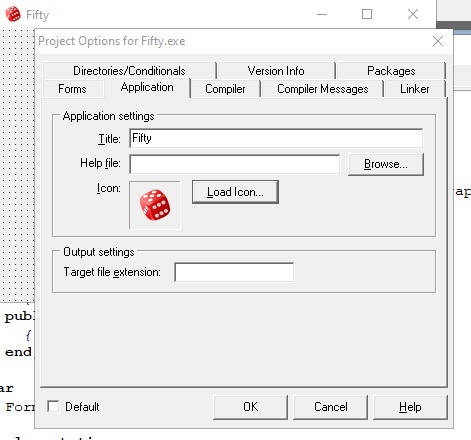
Task: Switch to the Forms tab
Action: [x=72, y=89]
